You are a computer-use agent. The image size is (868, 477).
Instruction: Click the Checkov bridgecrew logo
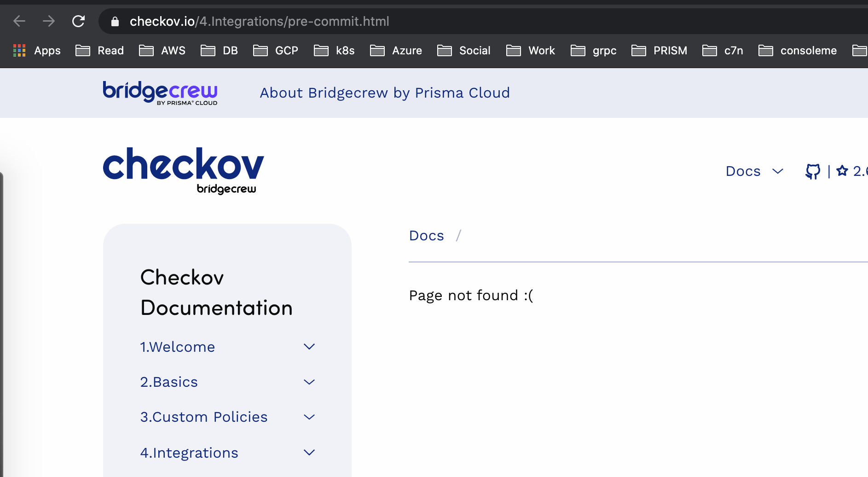pos(184,169)
